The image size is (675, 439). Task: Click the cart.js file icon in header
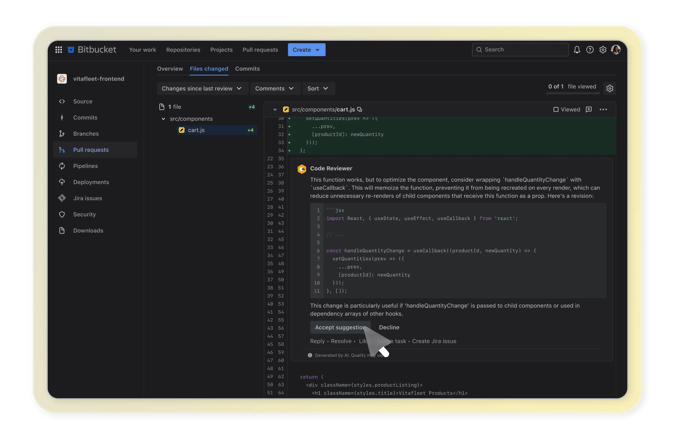pyautogui.click(x=286, y=110)
